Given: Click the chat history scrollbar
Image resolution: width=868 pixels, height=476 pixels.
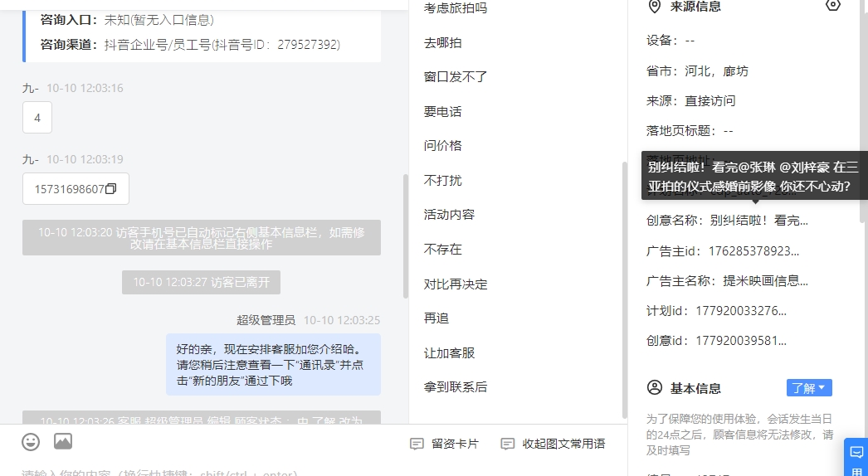Looking at the screenshot, I should (406, 236).
